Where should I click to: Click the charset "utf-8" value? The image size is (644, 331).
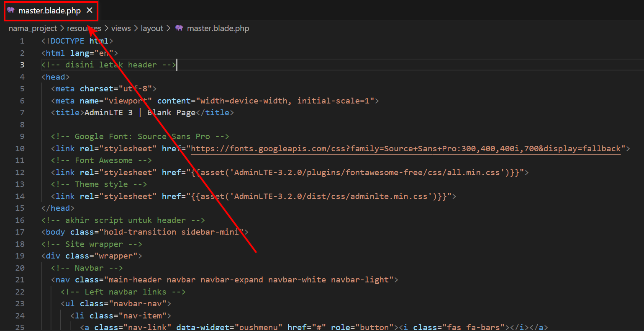pos(135,89)
